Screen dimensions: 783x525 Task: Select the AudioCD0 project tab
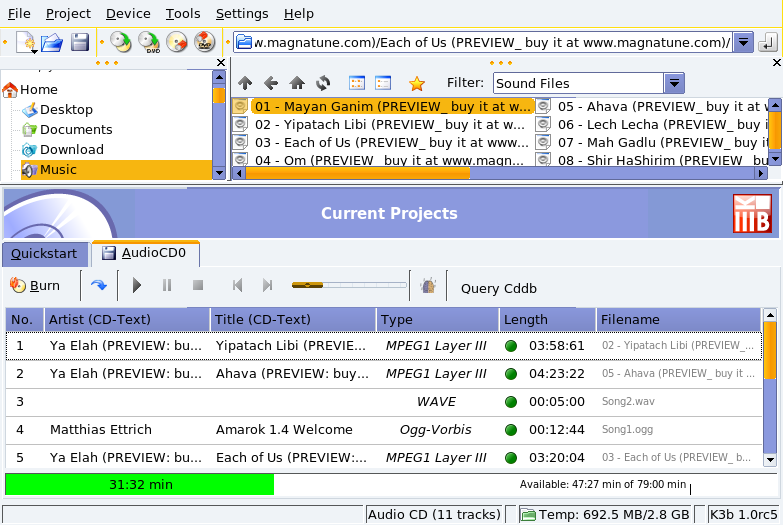pyautogui.click(x=145, y=253)
